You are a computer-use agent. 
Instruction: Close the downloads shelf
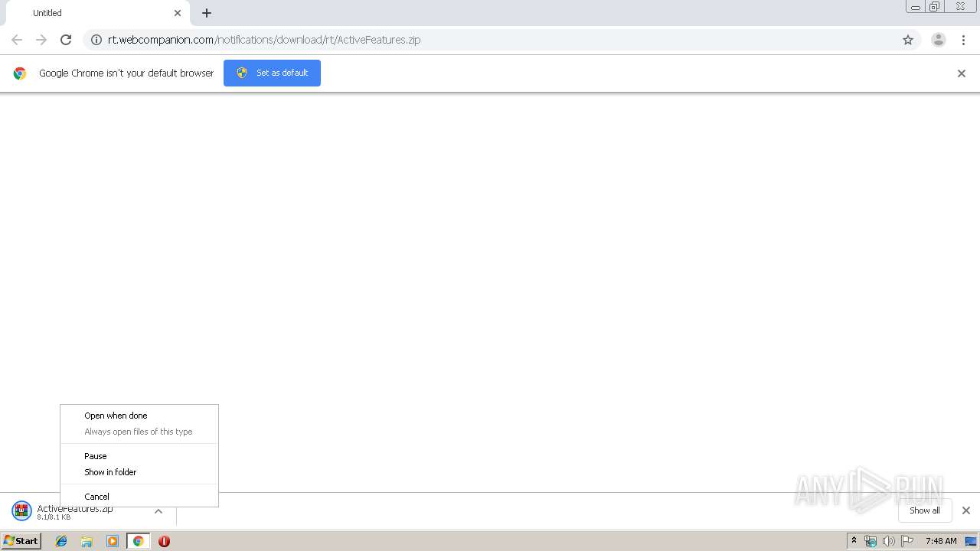tap(966, 510)
